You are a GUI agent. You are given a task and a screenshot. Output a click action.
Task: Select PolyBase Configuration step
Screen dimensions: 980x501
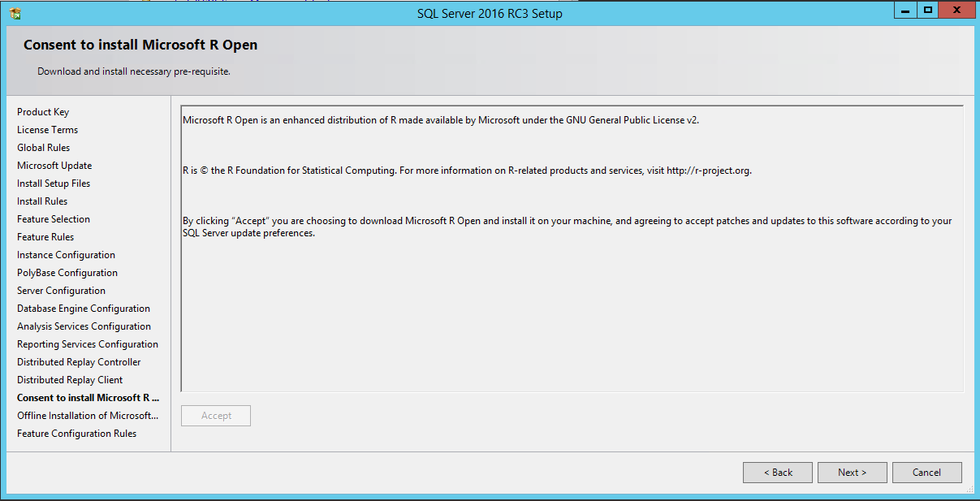(x=67, y=273)
